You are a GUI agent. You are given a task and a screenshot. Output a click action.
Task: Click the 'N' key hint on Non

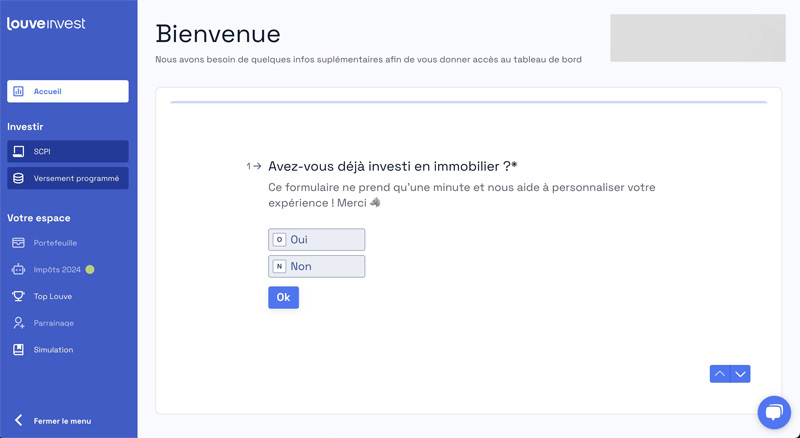(279, 266)
